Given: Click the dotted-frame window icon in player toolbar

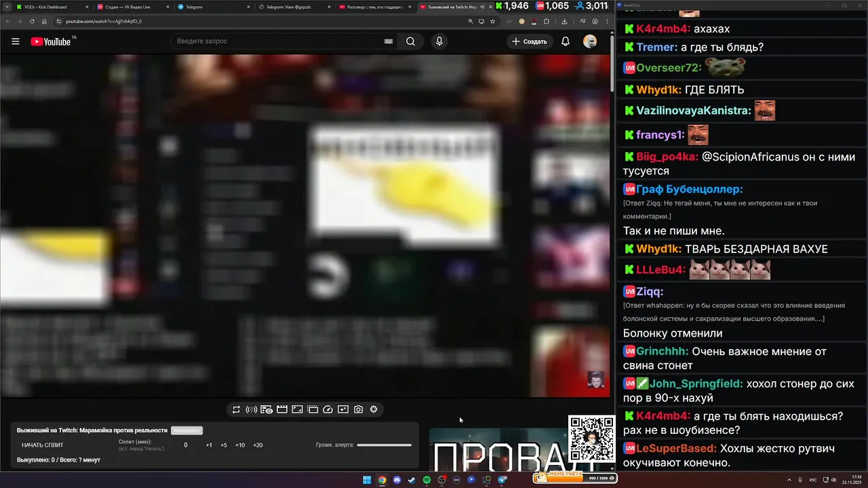Looking at the screenshot, I should click(x=313, y=409).
